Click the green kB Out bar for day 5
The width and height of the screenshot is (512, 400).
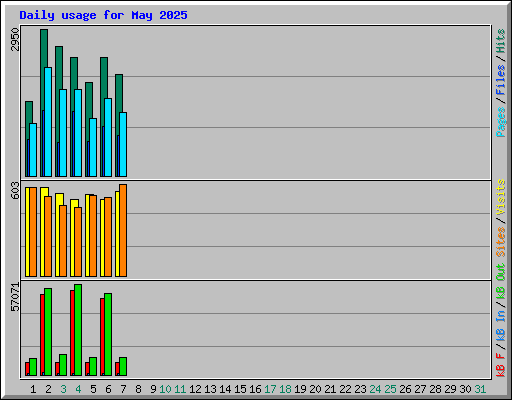[x=93, y=367]
